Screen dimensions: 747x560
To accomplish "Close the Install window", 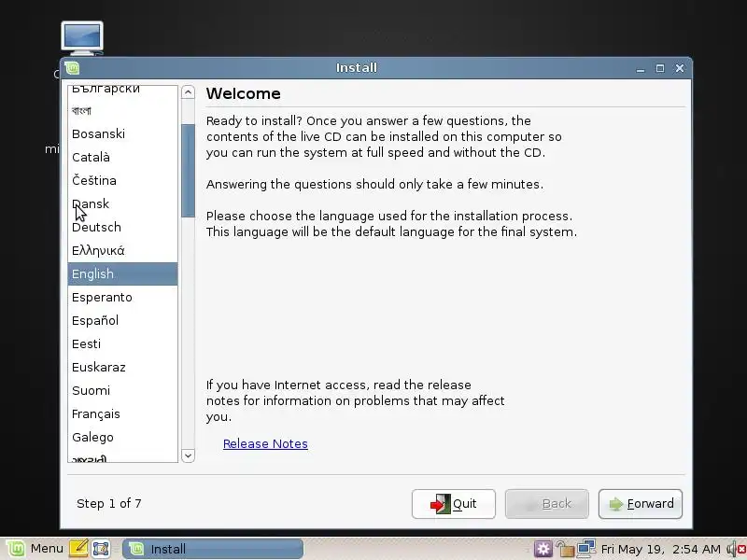I will pyautogui.click(x=680, y=68).
